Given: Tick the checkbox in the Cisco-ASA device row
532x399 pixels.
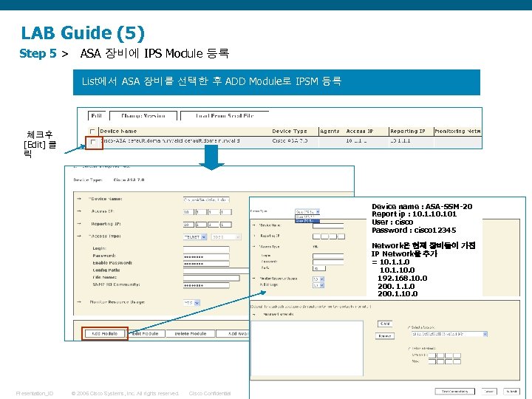Looking at the screenshot, I should click(93, 143).
